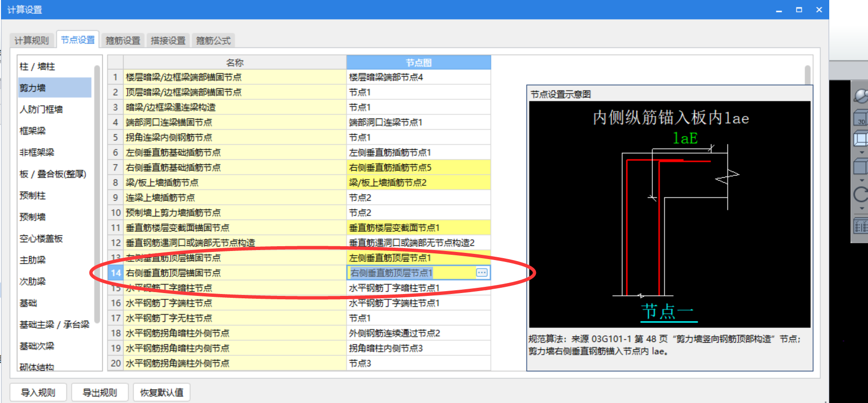Select the wireframe cube display icon
868x403 pixels.
pyautogui.click(x=861, y=139)
